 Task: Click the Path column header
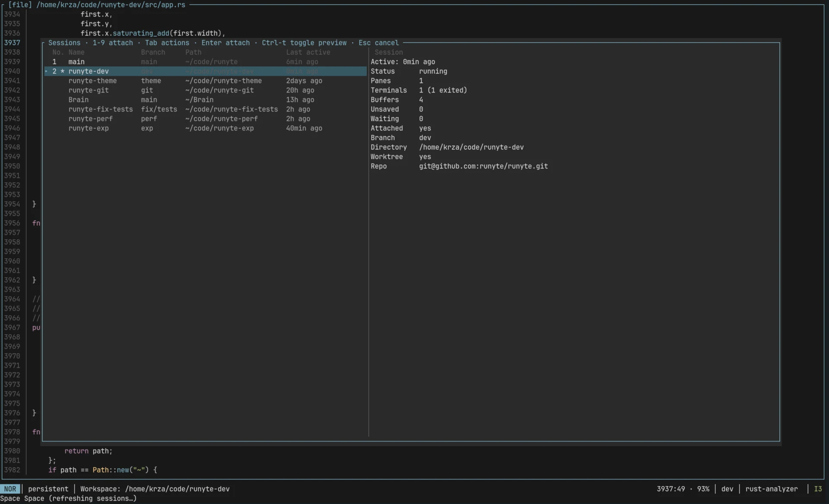click(193, 52)
